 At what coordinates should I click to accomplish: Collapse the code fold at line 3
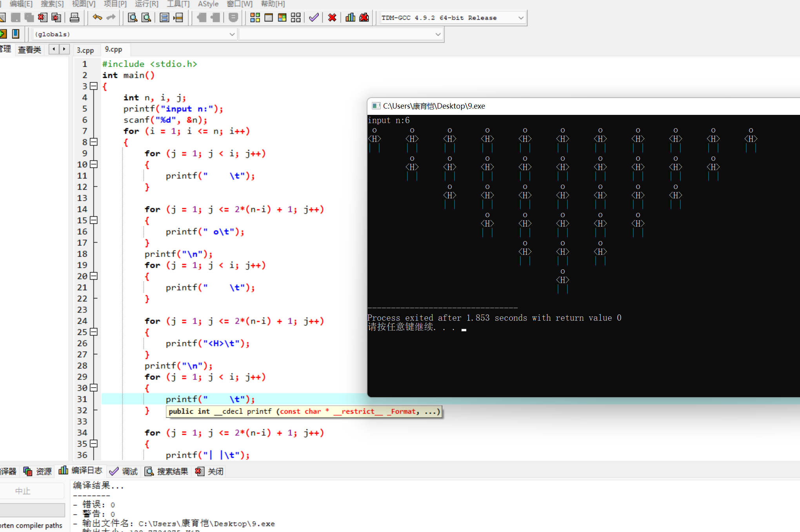click(94, 86)
